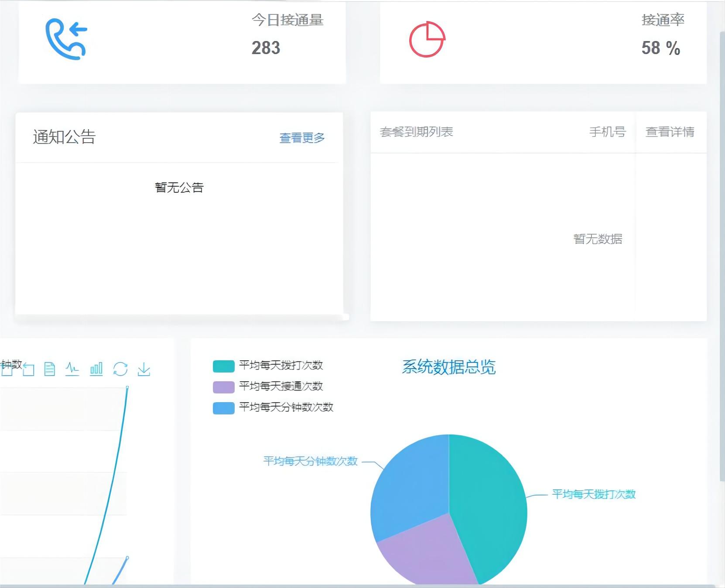725x588 pixels.
Task: Click pie callout label 平均每天拨打次数
Action: coord(594,494)
